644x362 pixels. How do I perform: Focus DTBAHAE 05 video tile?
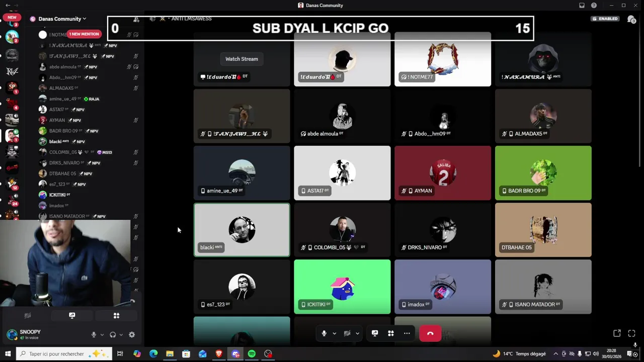tap(543, 230)
